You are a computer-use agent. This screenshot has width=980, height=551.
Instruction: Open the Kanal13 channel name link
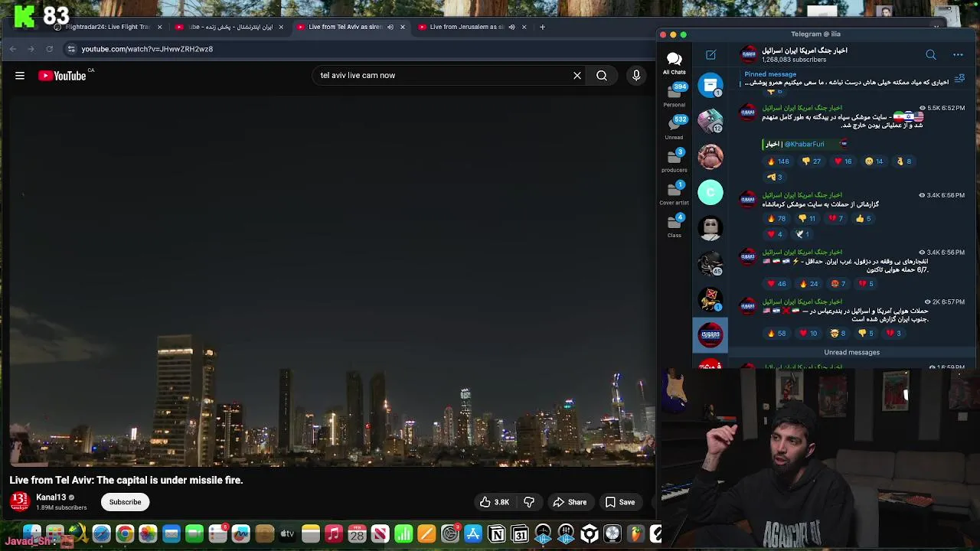tap(51, 497)
